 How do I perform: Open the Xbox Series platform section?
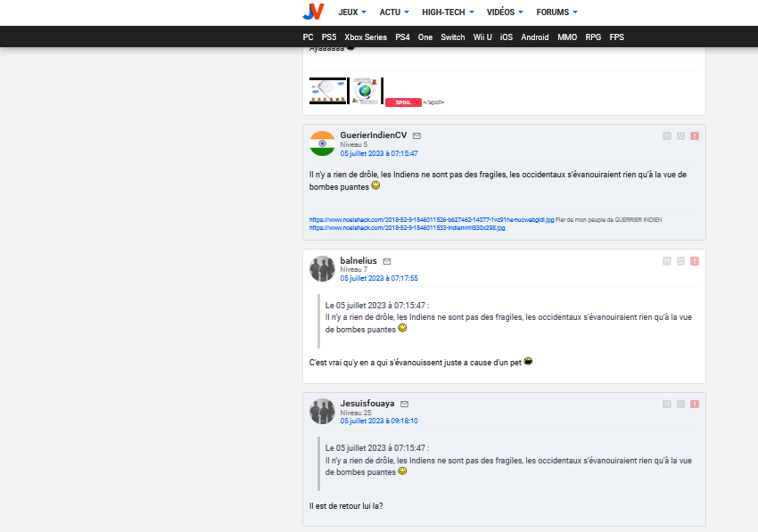coord(366,37)
